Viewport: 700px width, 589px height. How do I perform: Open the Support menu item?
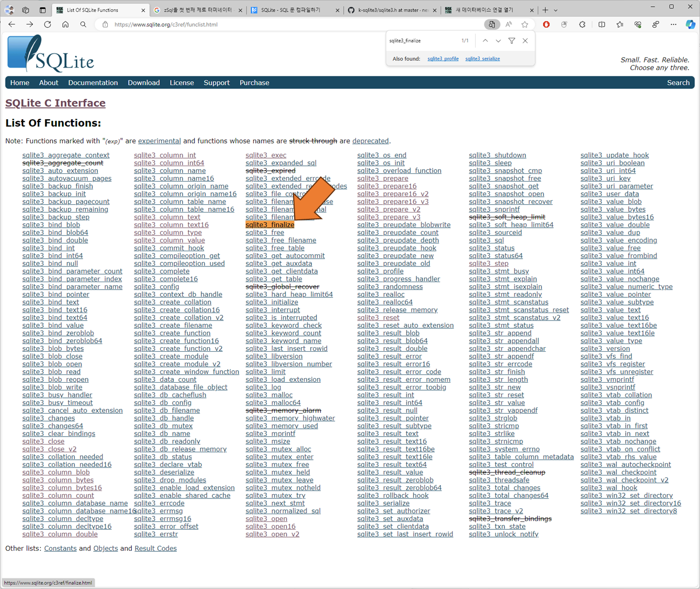pyautogui.click(x=217, y=83)
